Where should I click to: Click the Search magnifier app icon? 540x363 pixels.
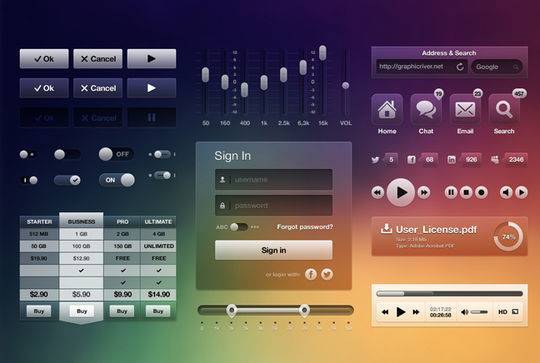point(504,109)
